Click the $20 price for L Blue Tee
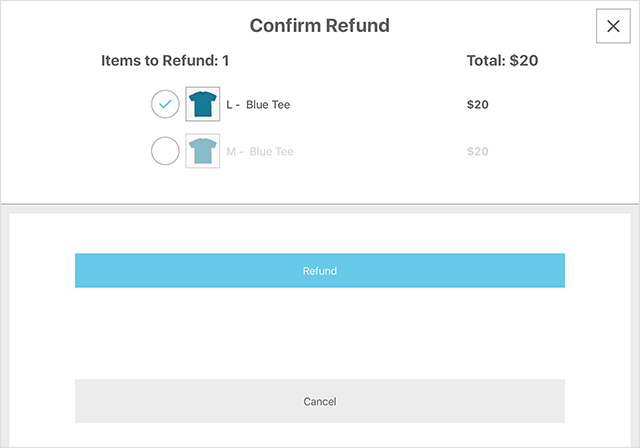The height and width of the screenshot is (448, 640). pyautogui.click(x=477, y=105)
